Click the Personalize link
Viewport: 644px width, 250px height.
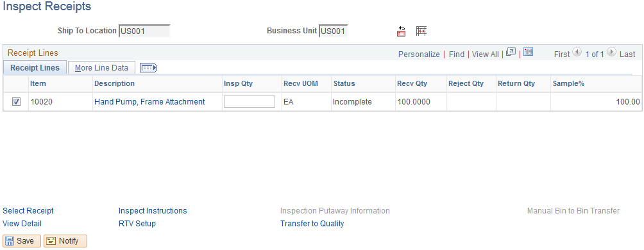point(419,54)
